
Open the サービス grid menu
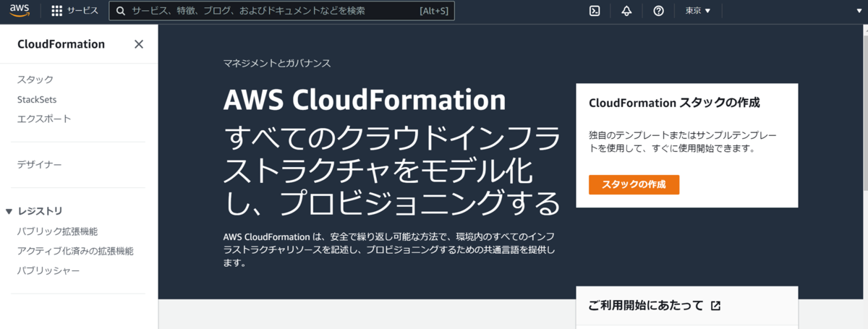[57, 11]
